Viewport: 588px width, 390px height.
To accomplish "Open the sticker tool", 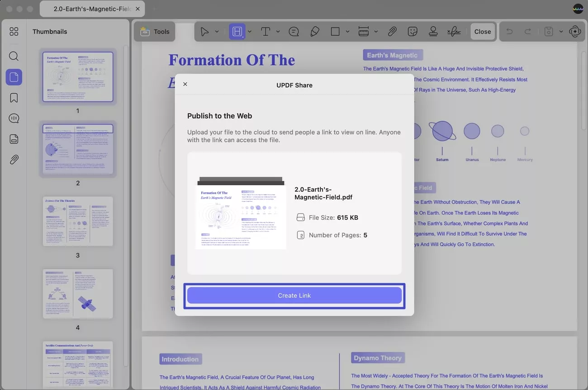I will (x=413, y=32).
